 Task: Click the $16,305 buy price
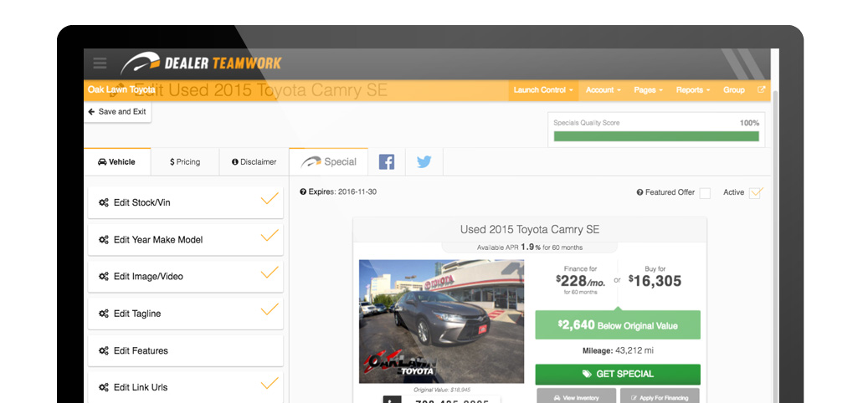click(655, 281)
